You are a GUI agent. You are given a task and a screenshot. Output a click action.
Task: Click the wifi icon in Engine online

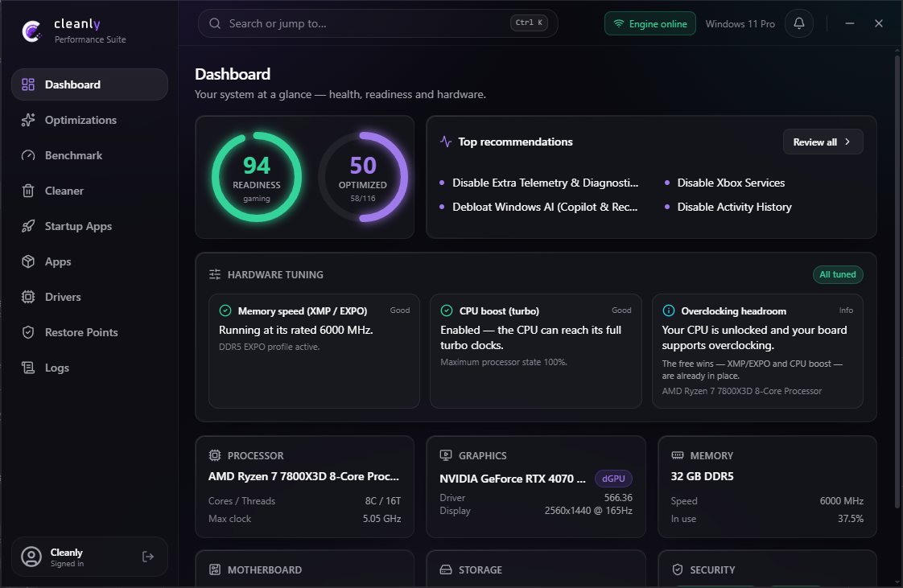click(619, 23)
